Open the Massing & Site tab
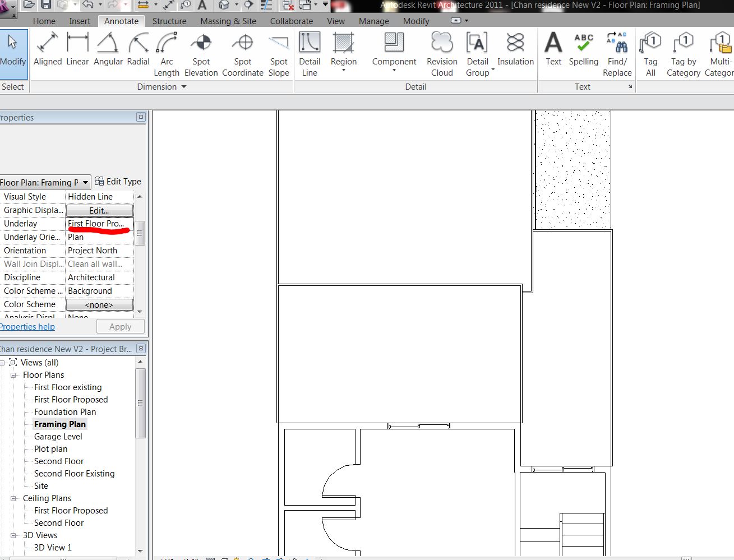Viewport: 734px width, 560px height. click(228, 21)
